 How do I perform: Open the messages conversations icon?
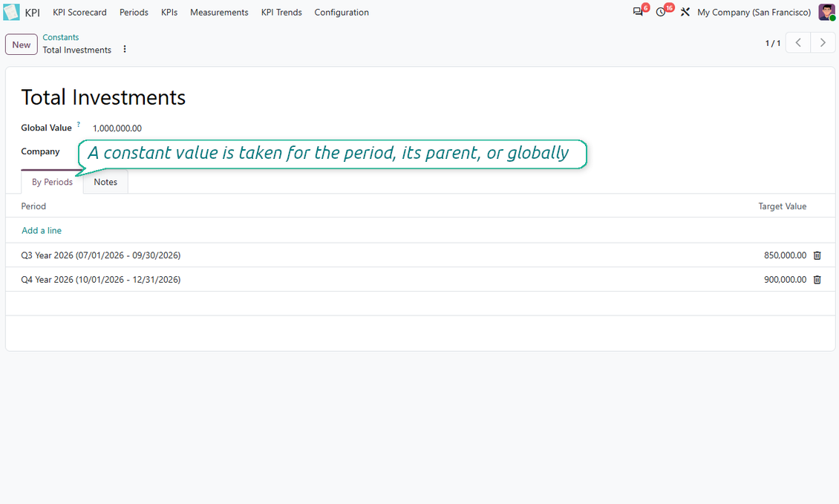point(638,12)
